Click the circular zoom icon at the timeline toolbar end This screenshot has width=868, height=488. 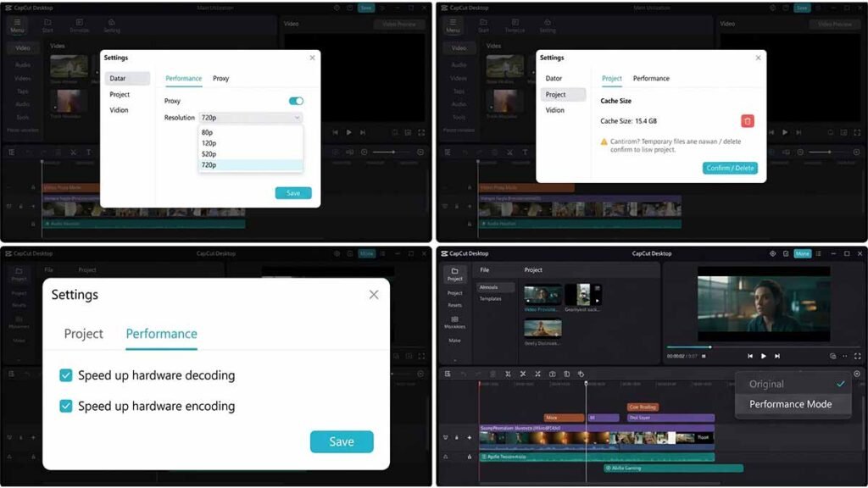(856, 374)
